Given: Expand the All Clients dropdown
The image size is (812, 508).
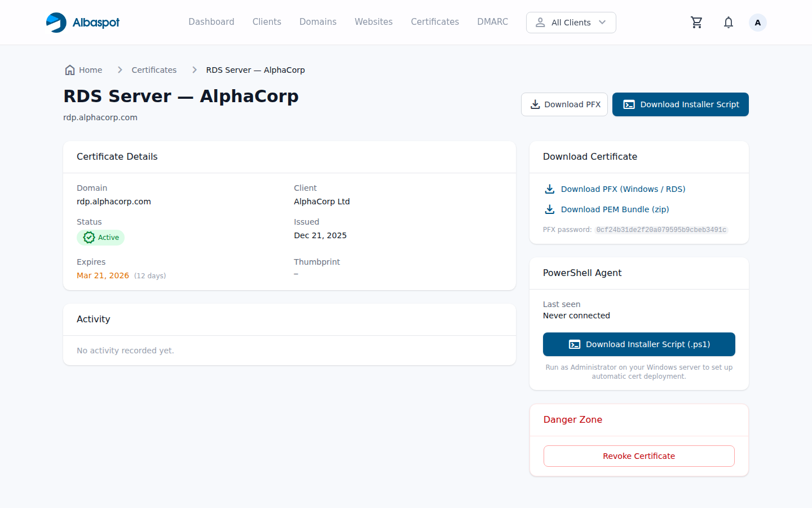Looking at the screenshot, I should tap(570, 23).
